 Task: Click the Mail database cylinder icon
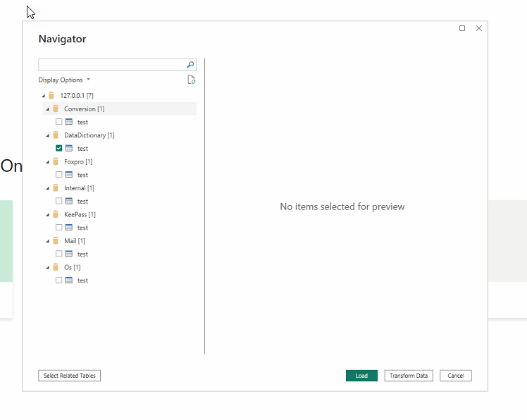(56, 241)
